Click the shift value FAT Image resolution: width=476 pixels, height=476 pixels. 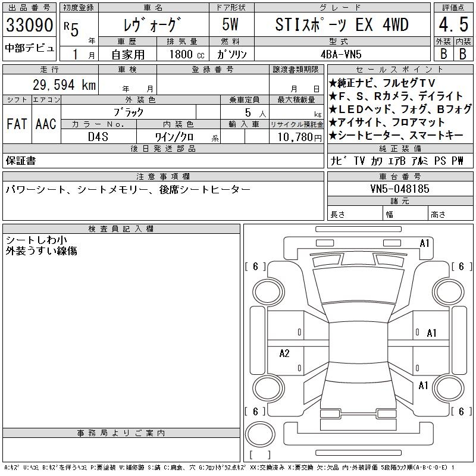tap(17, 124)
